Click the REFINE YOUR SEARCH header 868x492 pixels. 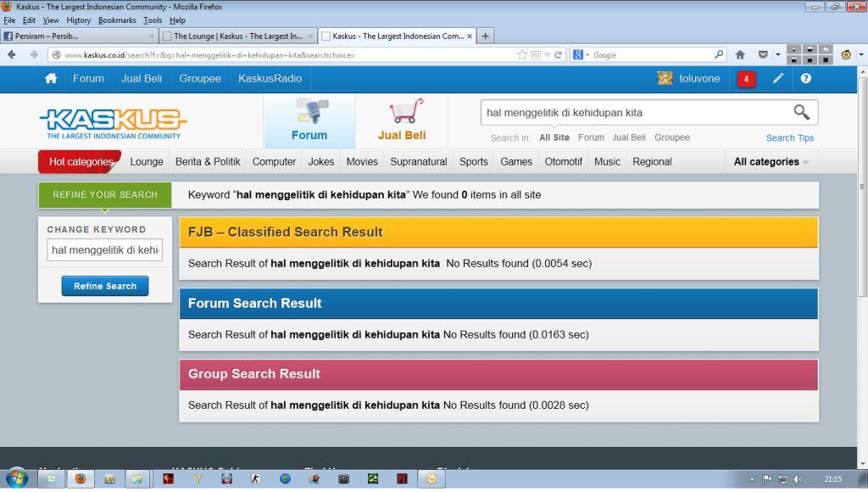tap(105, 195)
